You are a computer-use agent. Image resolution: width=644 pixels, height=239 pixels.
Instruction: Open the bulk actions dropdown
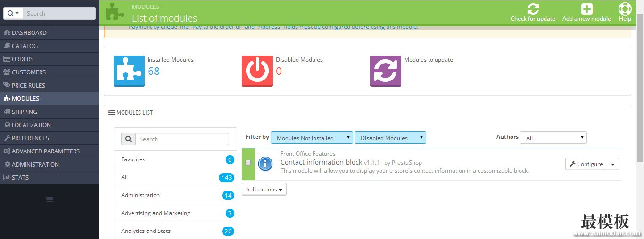click(x=264, y=189)
